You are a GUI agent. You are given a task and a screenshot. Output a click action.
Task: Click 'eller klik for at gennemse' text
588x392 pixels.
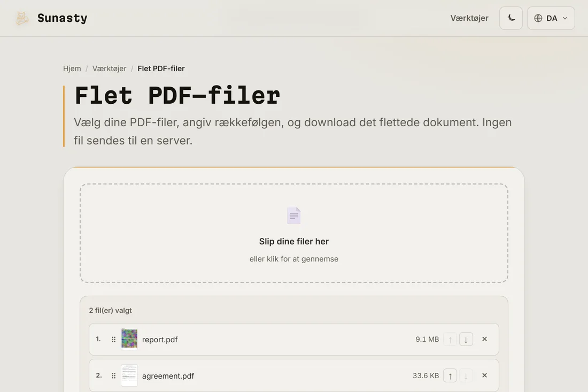pos(293,259)
